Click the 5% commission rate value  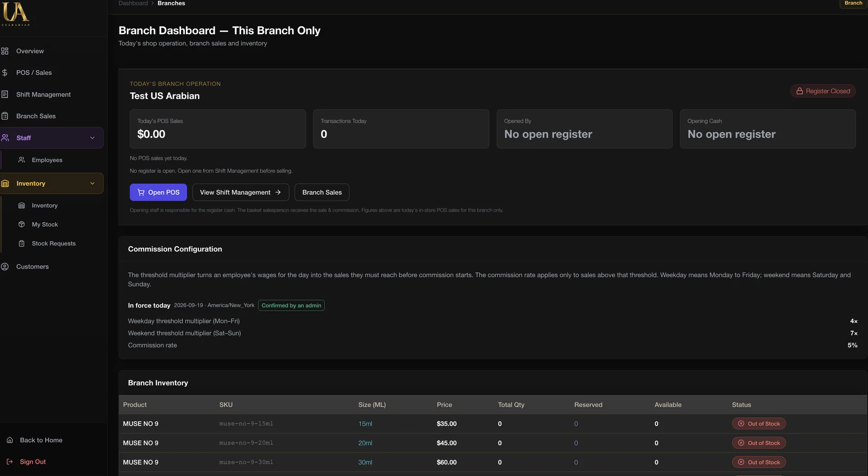(x=852, y=345)
